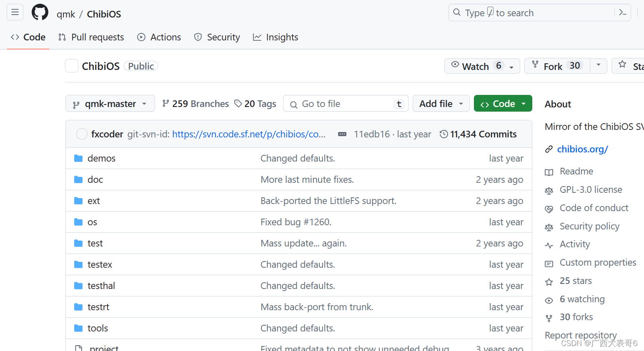
Task: Open the svn.code.sf.net commit link
Action: 249,134
